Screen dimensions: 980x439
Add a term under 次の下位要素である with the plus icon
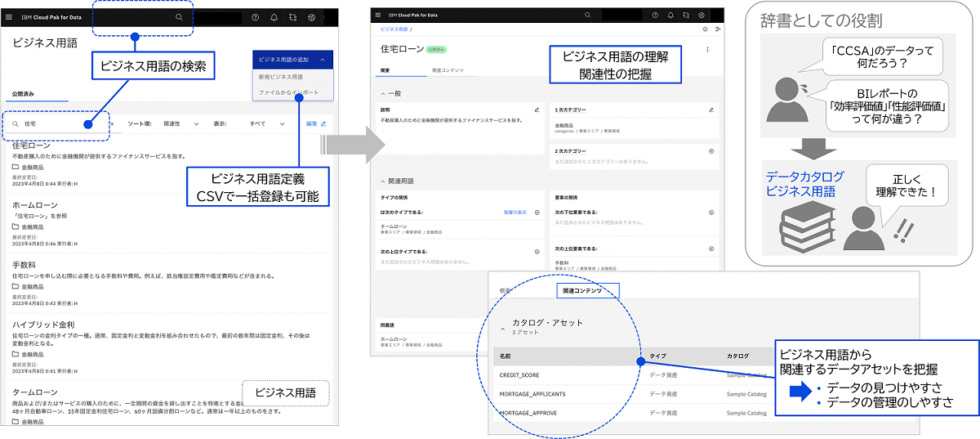point(711,212)
